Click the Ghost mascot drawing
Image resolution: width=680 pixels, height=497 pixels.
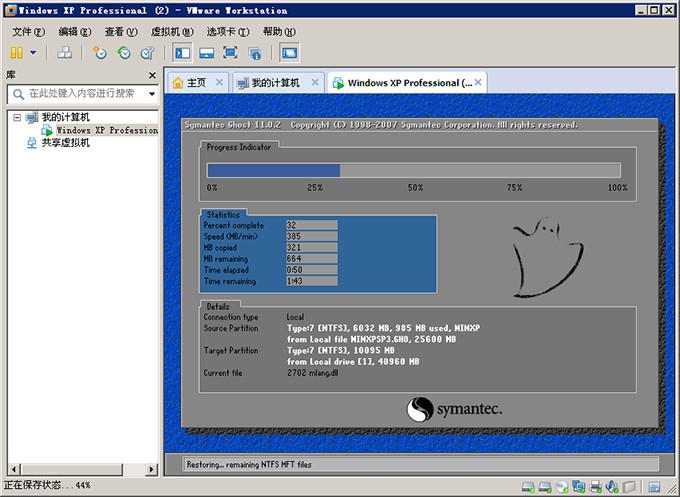[548, 257]
